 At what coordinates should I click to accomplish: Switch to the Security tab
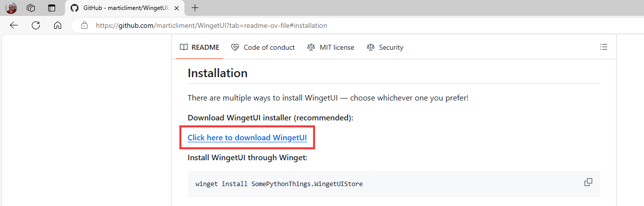(385, 47)
